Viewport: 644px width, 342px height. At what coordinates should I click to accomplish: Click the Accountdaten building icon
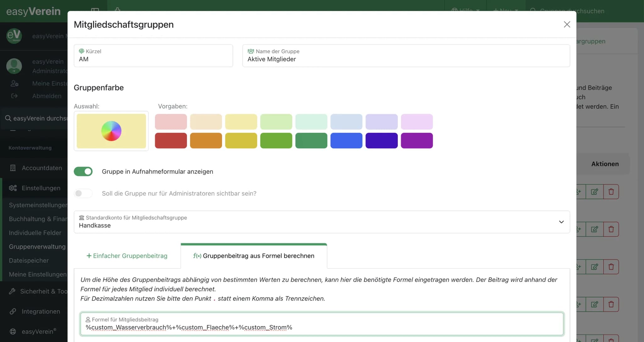tap(13, 168)
